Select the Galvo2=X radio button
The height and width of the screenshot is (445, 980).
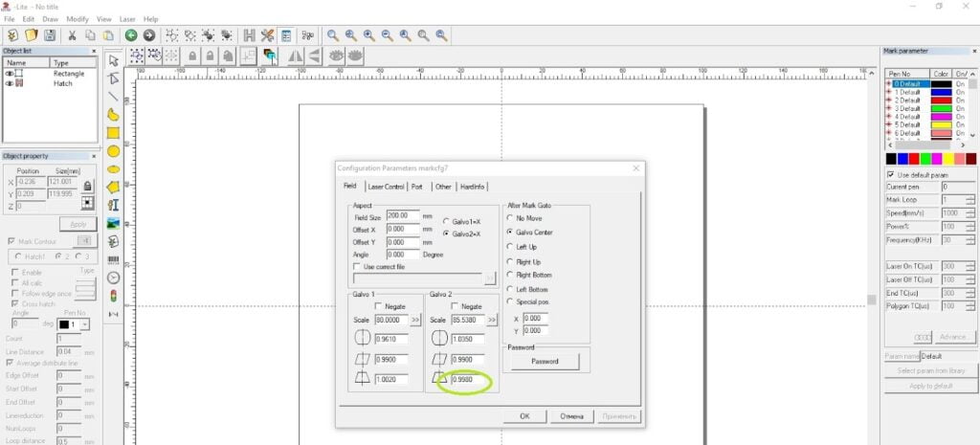(446, 234)
